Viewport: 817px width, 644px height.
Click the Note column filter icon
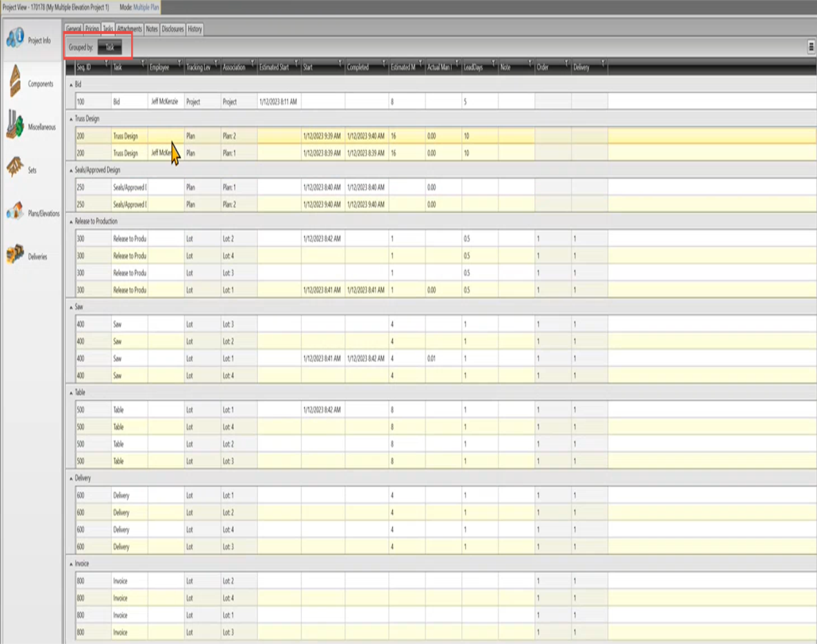530,63
